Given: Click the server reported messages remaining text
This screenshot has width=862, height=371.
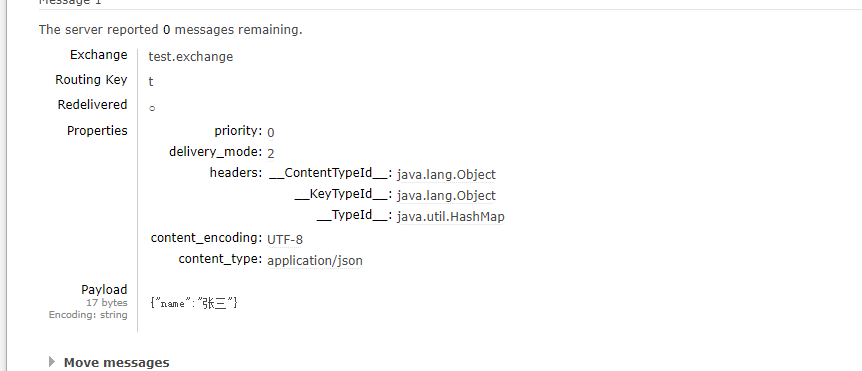Looking at the screenshot, I should (x=170, y=30).
